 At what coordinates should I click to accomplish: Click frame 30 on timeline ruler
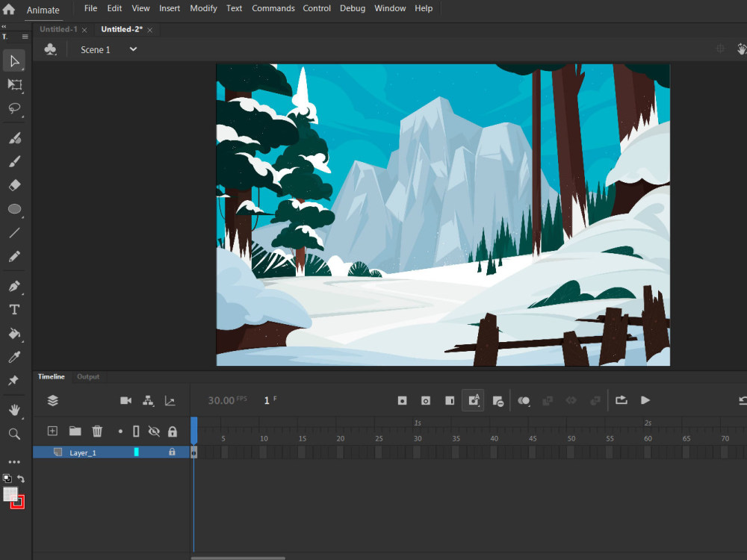pos(418,438)
